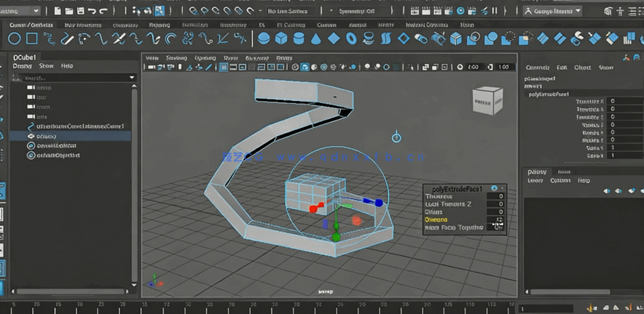Click the current frame field beside timeline
The width and height of the screenshot is (644, 314).
pos(545,309)
